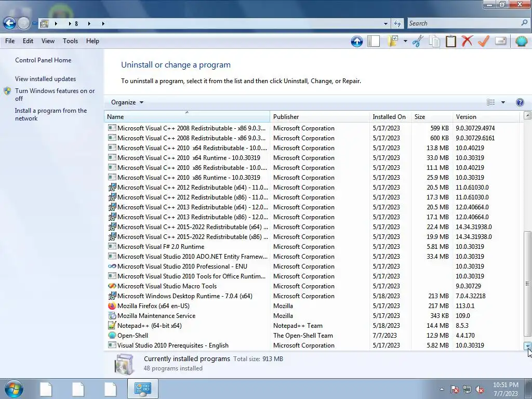The width and height of the screenshot is (532, 399).
Task: Click the Change your view icon
Action: pos(490,102)
